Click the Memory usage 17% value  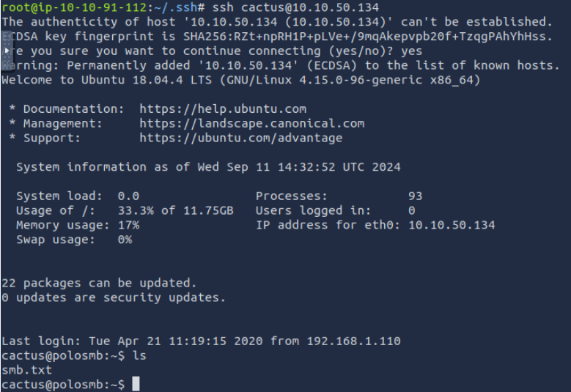pos(128,225)
